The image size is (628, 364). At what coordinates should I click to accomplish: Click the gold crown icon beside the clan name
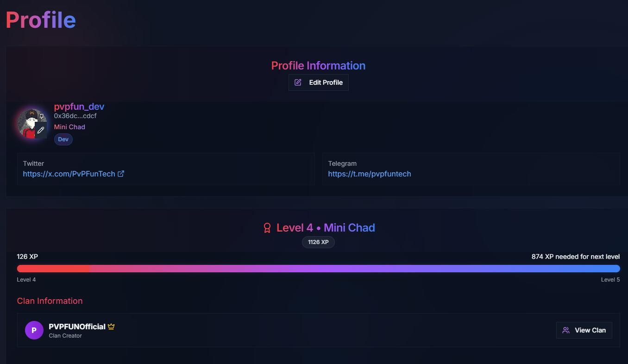point(111,326)
